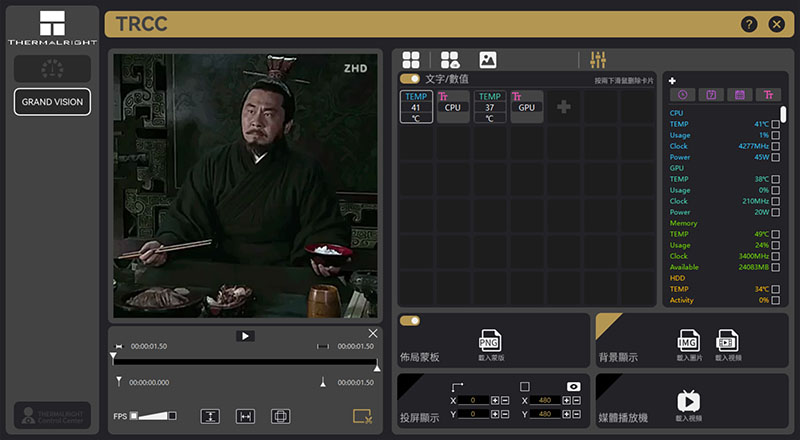The image size is (800, 440).
Task: Open the sliders settings tab
Action: click(598, 60)
